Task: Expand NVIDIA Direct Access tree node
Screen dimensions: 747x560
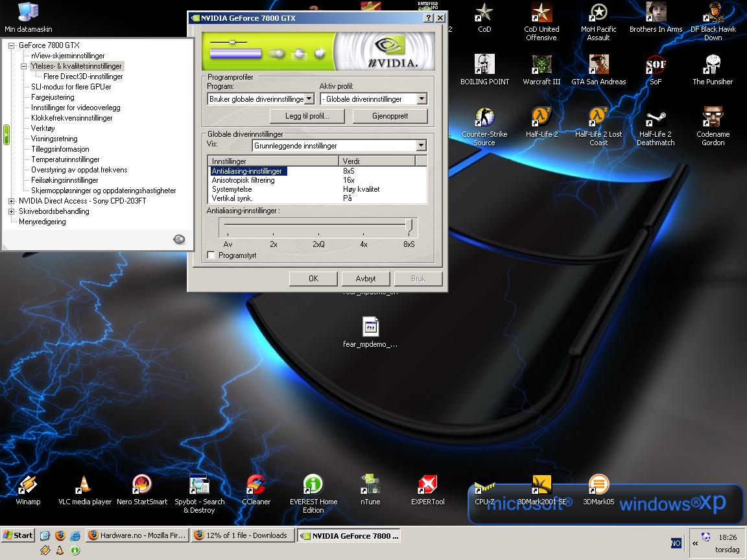Action: click(11, 201)
